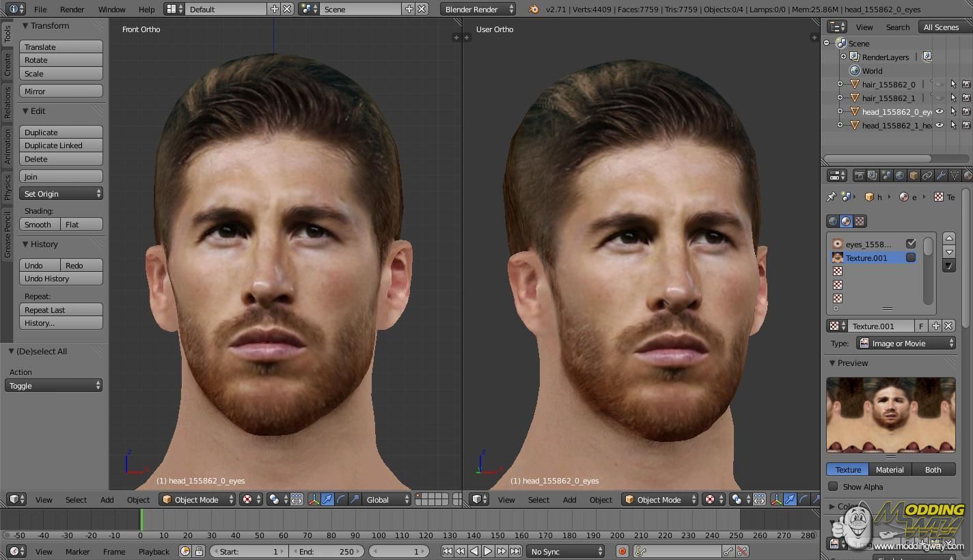
Task: Click the render properties camera icon
Action: 859,176
